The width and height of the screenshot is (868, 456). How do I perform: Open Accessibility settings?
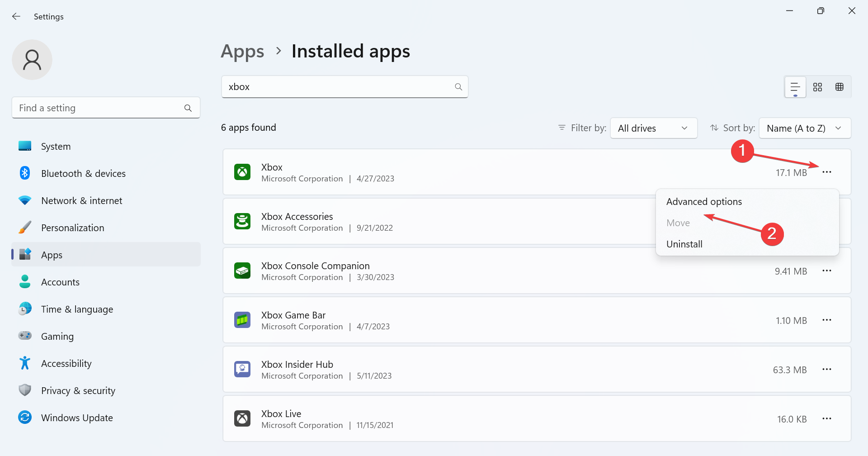tap(106, 364)
